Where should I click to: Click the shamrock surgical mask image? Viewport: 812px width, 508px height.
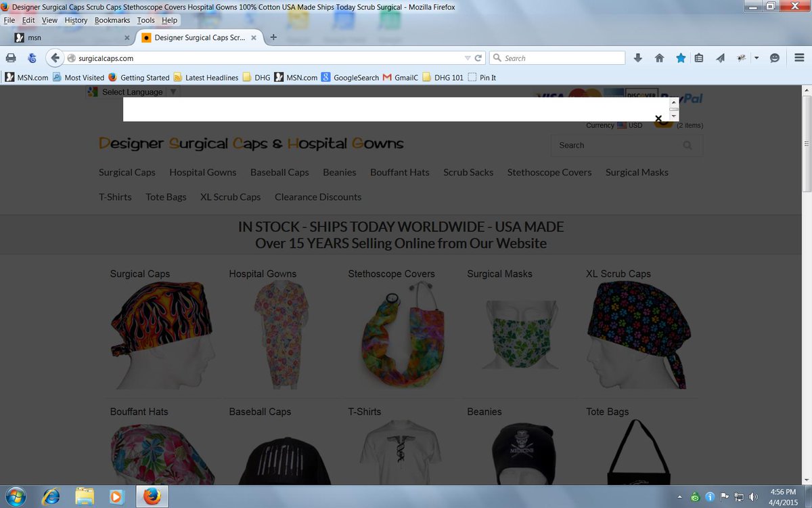(520, 335)
